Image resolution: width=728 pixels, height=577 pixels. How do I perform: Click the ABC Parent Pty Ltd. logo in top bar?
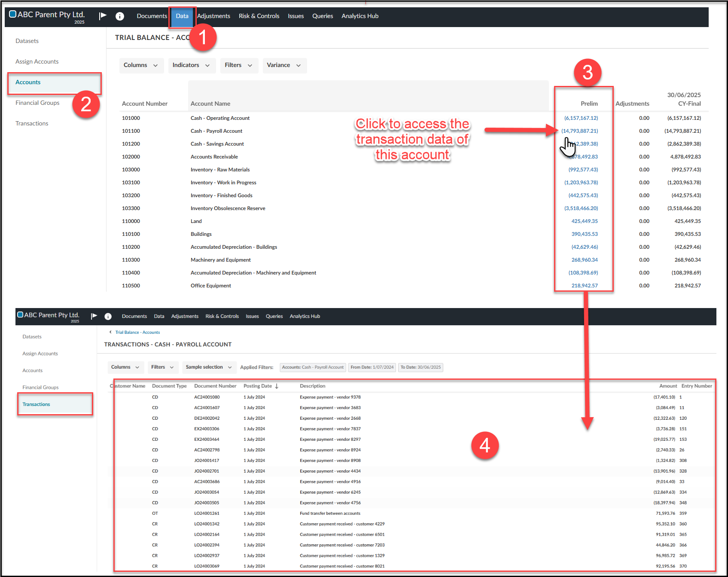tap(47, 16)
